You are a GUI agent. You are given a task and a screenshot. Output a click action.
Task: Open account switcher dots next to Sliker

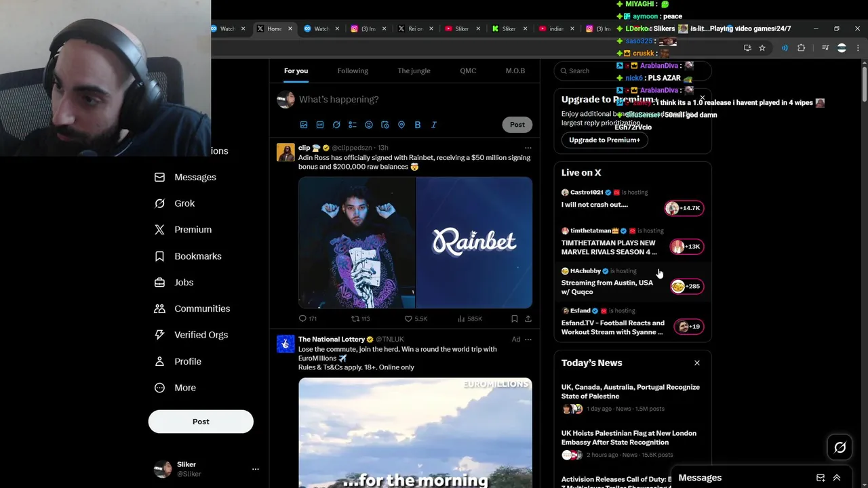point(256,469)
